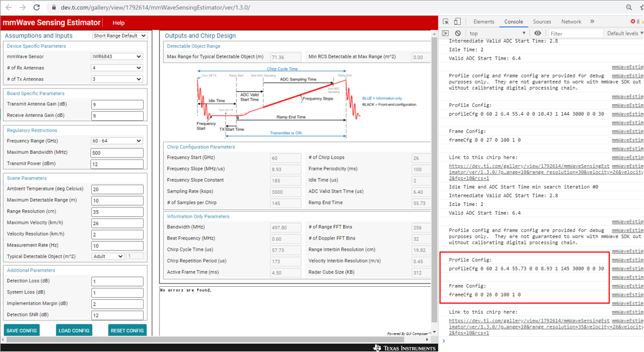The image size is (644, 352).
Task: Click the System Loss (dB) input field
Action: point(117,293)
